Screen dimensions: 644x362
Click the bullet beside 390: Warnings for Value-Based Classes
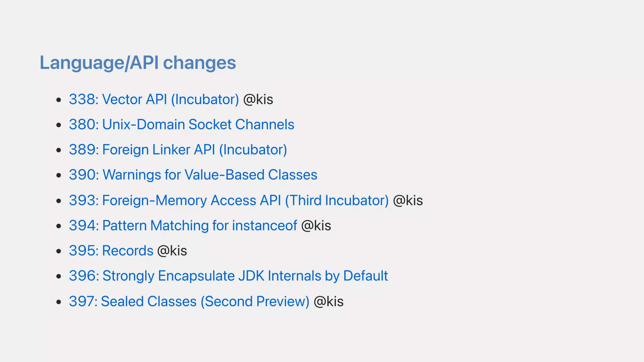coord(58,176)
